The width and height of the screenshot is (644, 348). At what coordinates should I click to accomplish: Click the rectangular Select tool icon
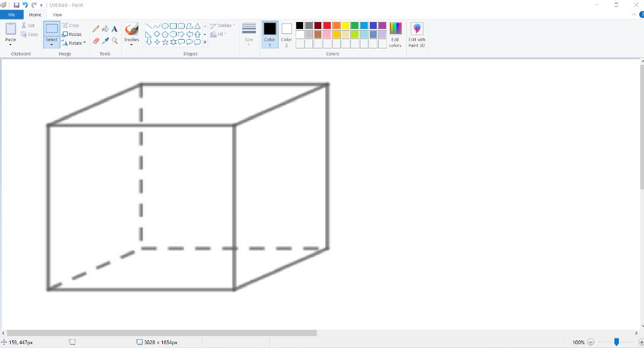(x=52, y=29)
